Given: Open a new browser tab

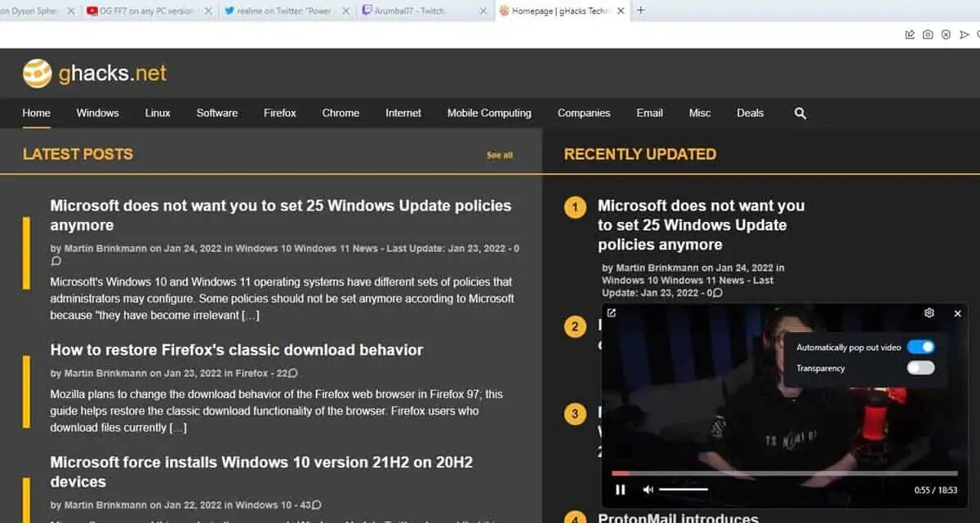Looking at the screenshot, I should 640,11.
